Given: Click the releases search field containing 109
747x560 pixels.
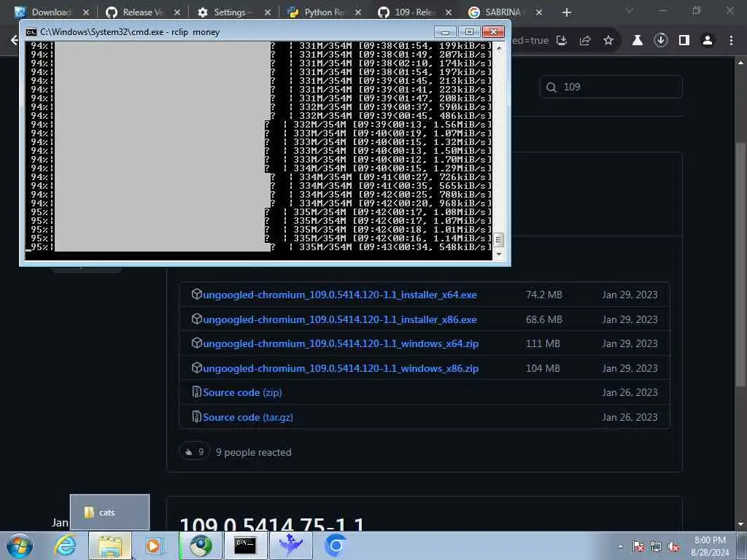Looking at the screenshot, I should [x=611, y=87].
